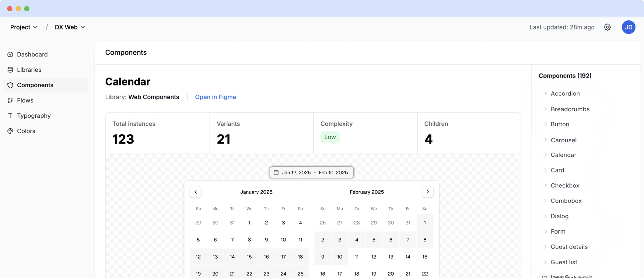The height and width of the screenshot is (278, 644).
Task: Open the Project dropdown
Action: pos(23,27)
